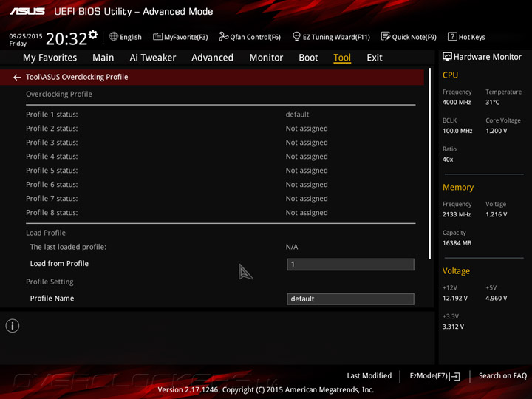Screen dimensions: 532x399
Task: Click the memory capacity value 16384 MB
Action: click(x=457, y=243)
